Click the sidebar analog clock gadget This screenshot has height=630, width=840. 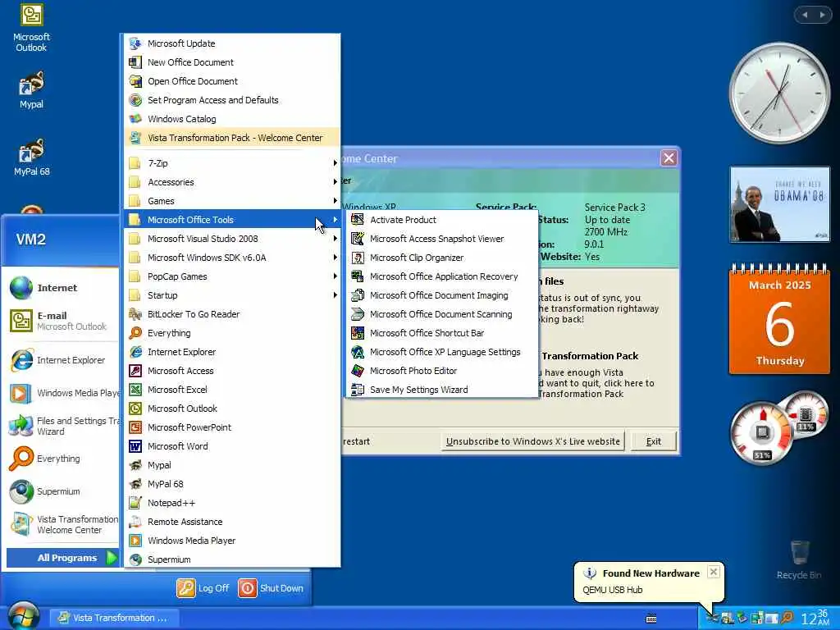tap(780, 94)
